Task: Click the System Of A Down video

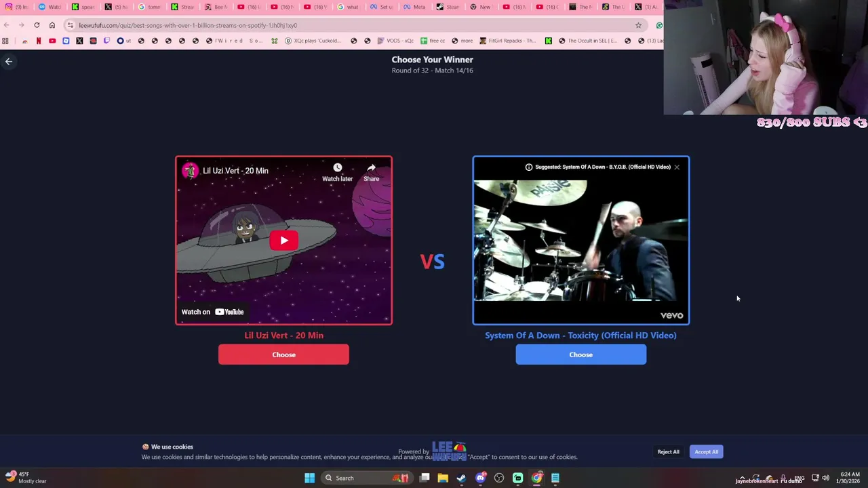Action: 580,241
